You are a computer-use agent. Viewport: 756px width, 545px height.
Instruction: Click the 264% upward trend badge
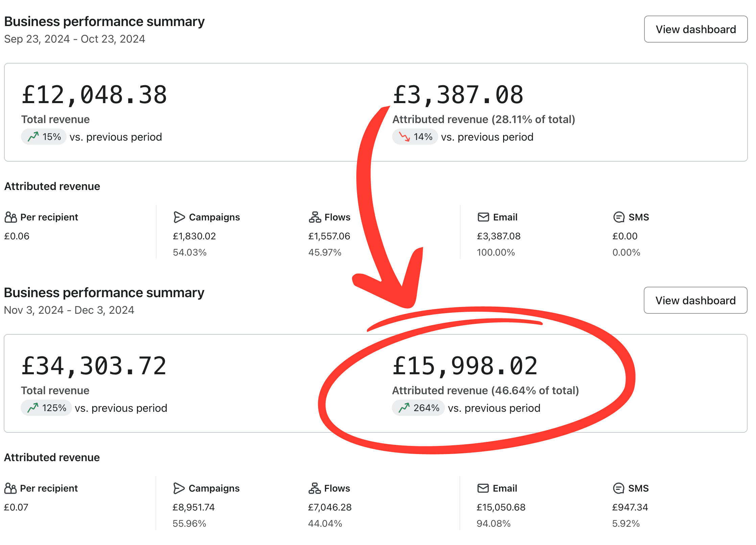(x=418, y=408)
